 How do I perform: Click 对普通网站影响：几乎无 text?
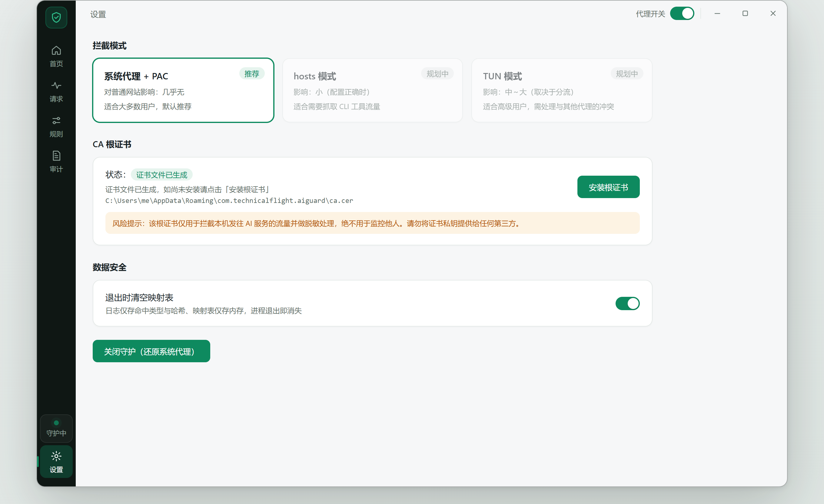(x=144, y=92)
